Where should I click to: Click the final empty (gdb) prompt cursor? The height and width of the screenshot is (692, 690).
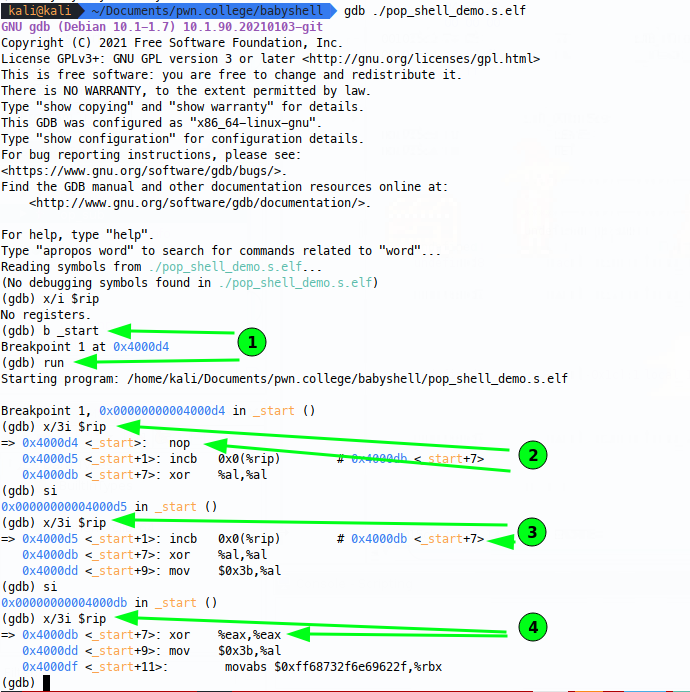coord(46,683)
